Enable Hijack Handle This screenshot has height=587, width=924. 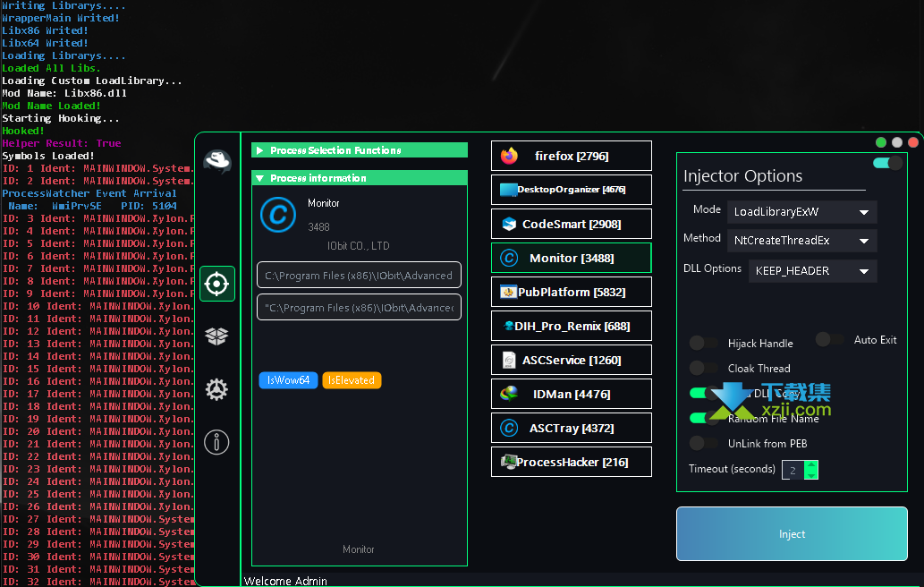pos(704,343)
